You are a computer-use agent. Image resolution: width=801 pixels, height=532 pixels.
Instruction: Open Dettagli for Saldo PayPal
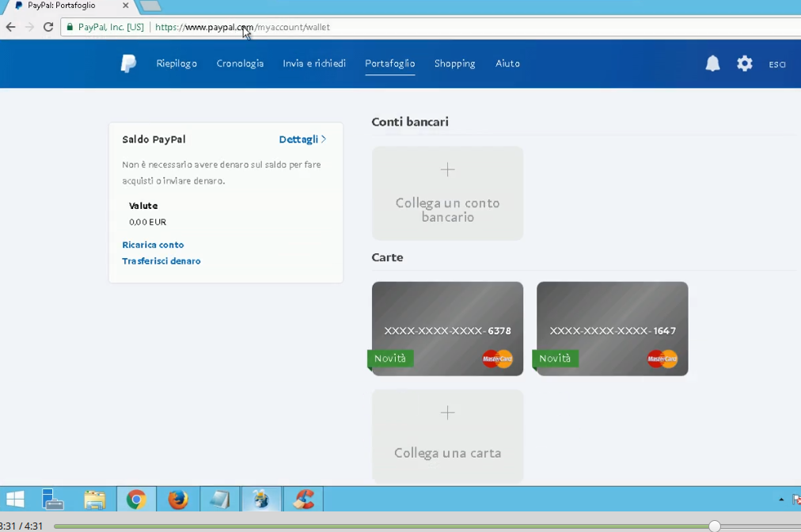pos(302,139)
